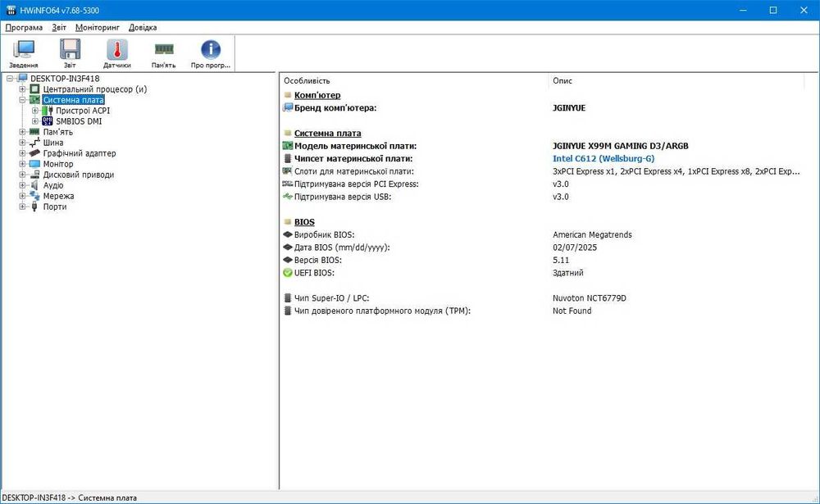Click the DMI icon beside SMBIOS DMI

coord(48,121)
